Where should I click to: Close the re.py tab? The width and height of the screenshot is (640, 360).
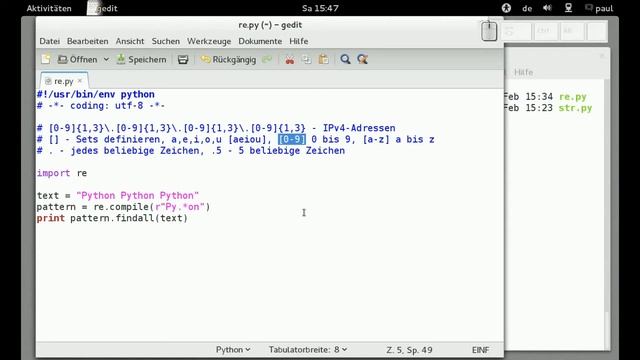[80, 81]
